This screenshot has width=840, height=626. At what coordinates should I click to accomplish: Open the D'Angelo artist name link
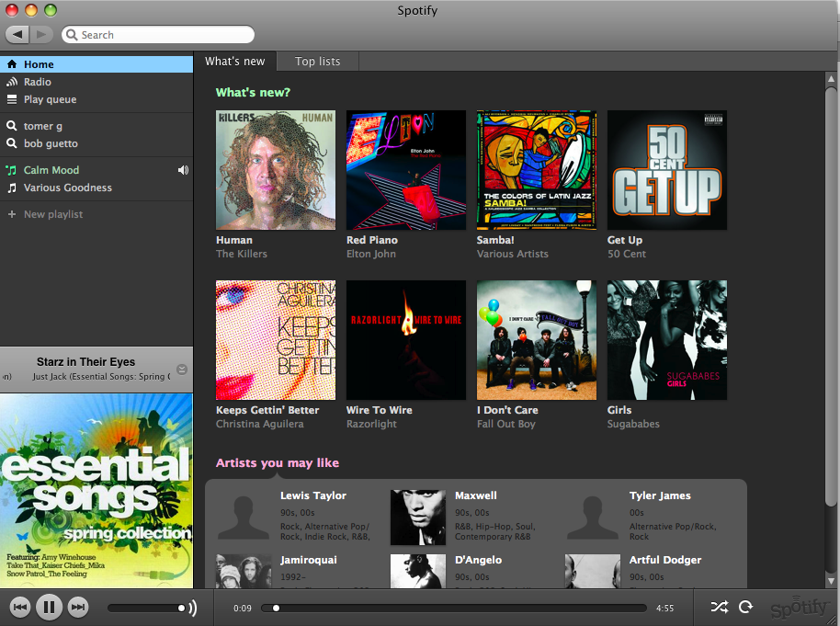479,560
